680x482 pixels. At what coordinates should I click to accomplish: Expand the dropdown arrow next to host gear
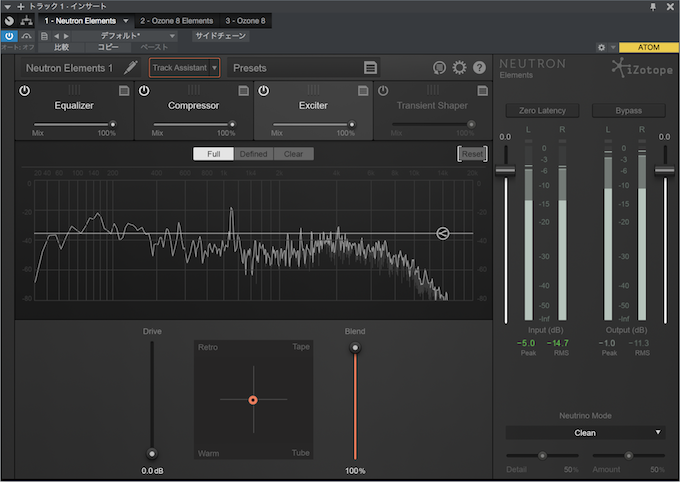[613, 47]
